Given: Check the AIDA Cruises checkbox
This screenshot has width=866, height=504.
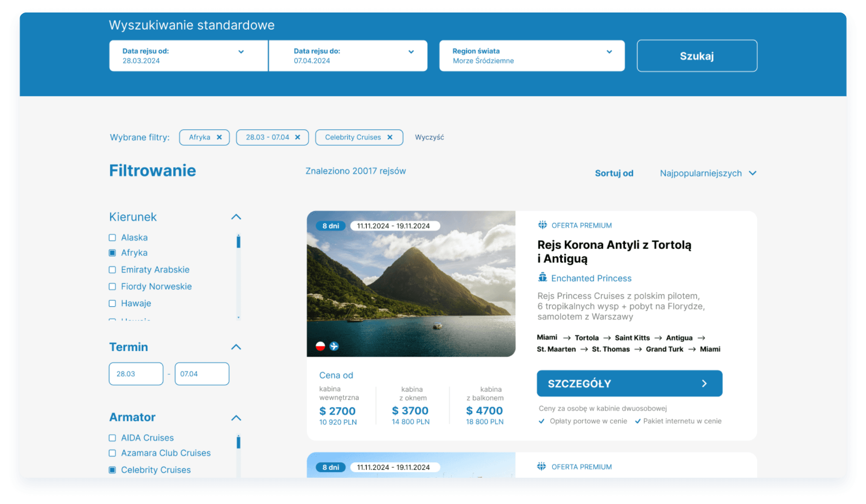Looking at the screenshot, I should tap(112, 438).
